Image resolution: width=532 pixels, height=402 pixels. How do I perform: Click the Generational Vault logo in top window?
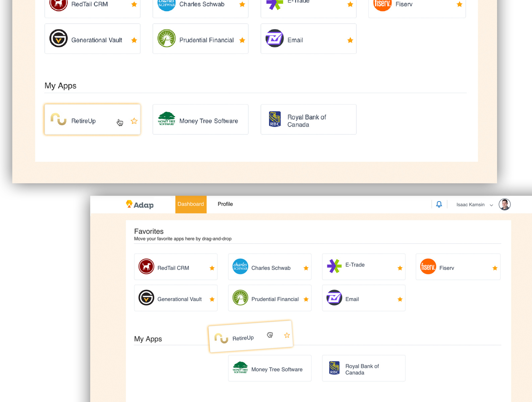[x=59, y=38]
